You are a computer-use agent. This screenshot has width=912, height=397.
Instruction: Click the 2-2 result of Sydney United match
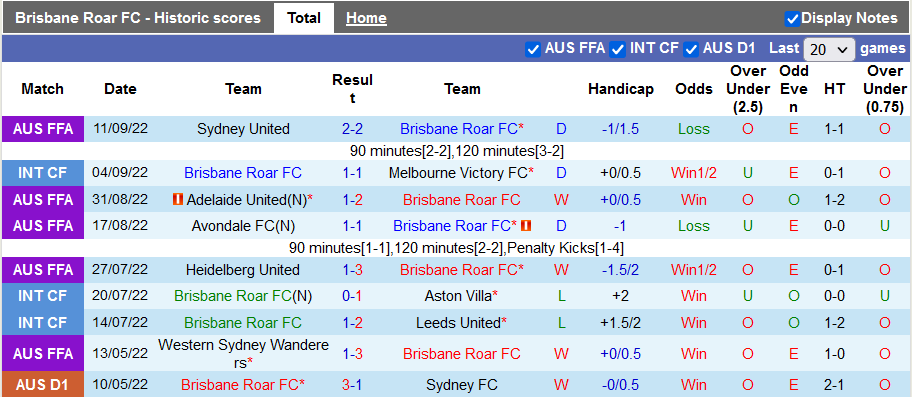(352, 129)
